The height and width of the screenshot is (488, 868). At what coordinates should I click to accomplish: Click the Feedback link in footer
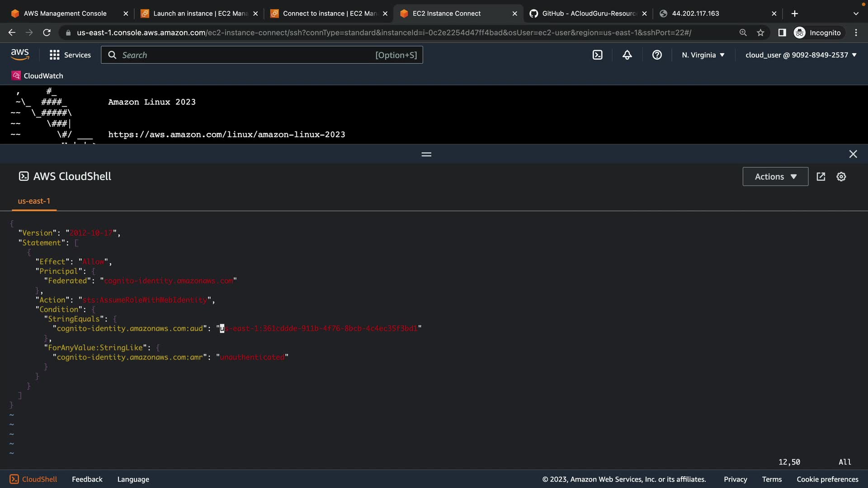[87, 479]
